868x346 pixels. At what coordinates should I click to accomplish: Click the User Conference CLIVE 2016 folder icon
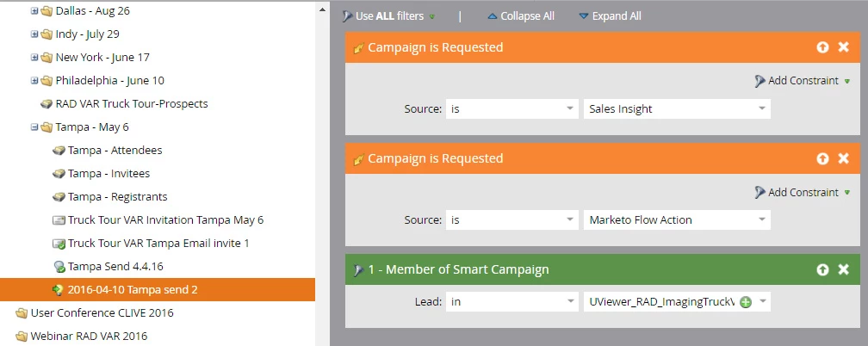[x=21, y=313]
